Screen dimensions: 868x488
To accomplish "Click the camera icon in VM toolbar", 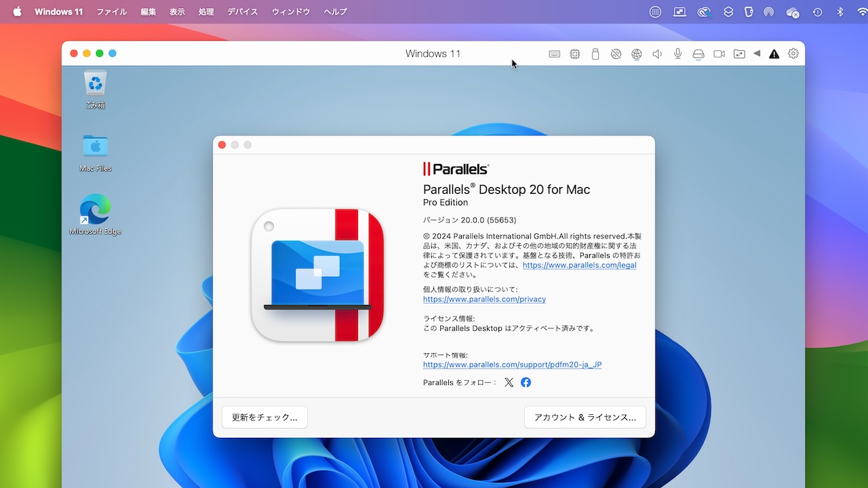I will point(719,54).
